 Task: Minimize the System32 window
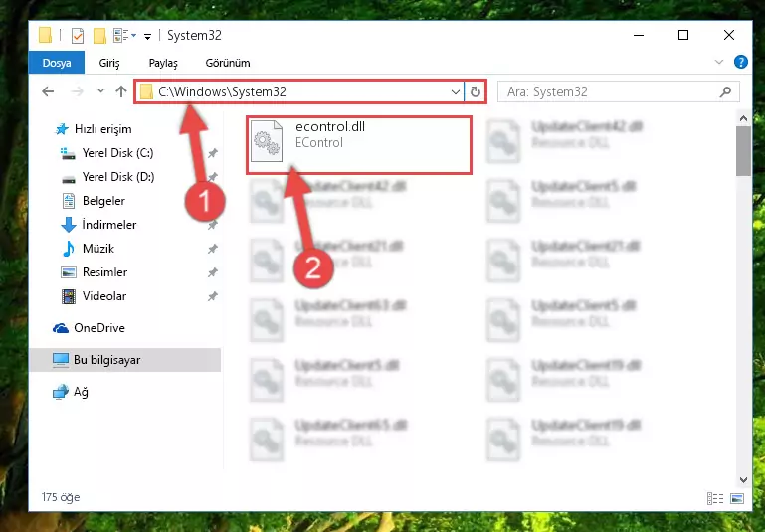click(x=638, y=35)
